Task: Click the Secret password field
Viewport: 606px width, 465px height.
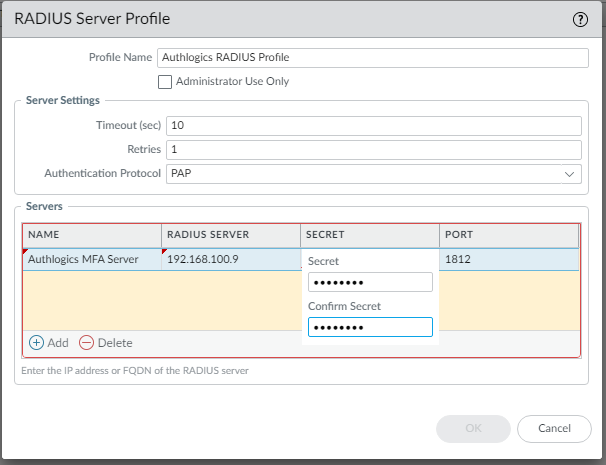Action: pos(370,282)
